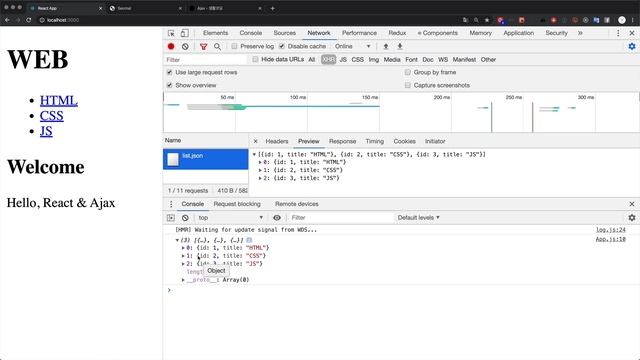This screenshot has width=640, height=360.
Task: Show more DevTools tabs chevron
Action: pyautogui.click(x=580, y=33)
